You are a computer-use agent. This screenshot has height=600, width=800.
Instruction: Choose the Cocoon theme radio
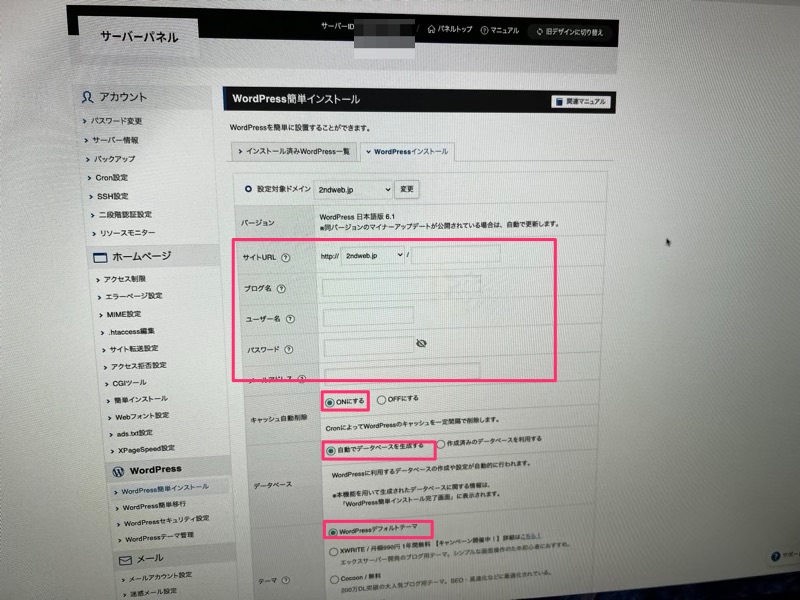(x=334, y=580)
